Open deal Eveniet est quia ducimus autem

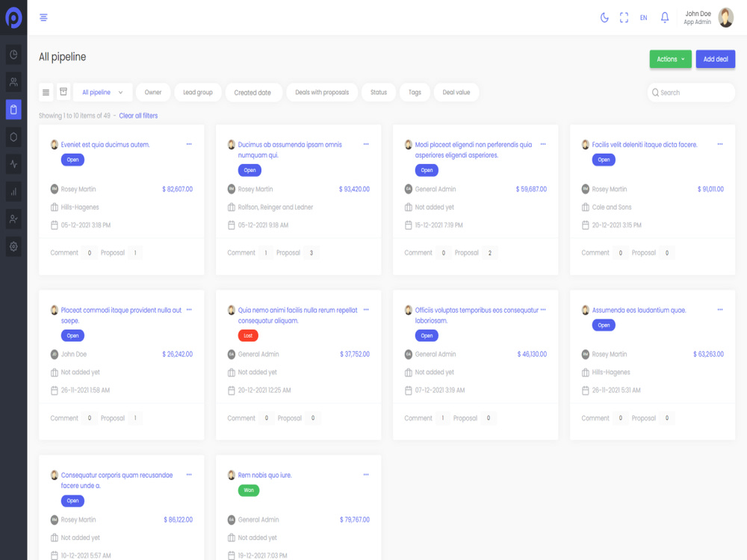(105, 145)
